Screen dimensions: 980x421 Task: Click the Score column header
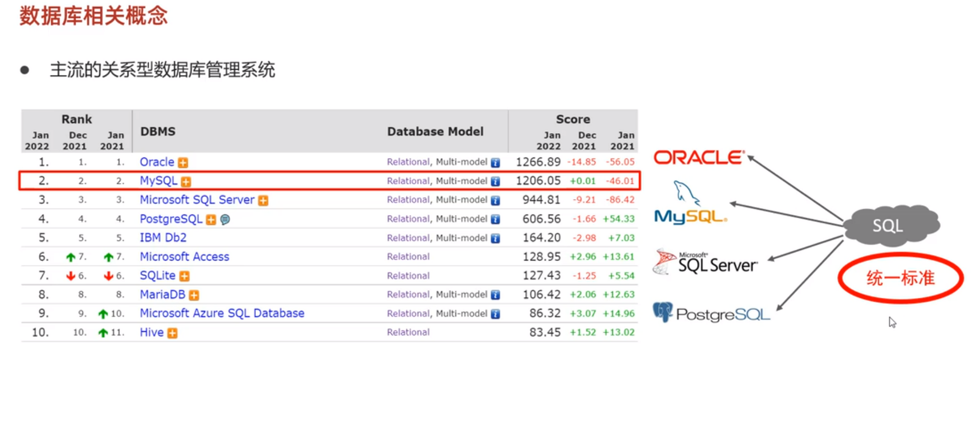click(573, 119)
